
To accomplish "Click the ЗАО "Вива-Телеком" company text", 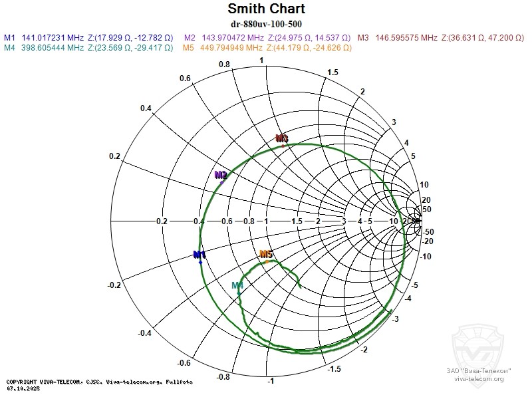I will (x=479, y=370).
